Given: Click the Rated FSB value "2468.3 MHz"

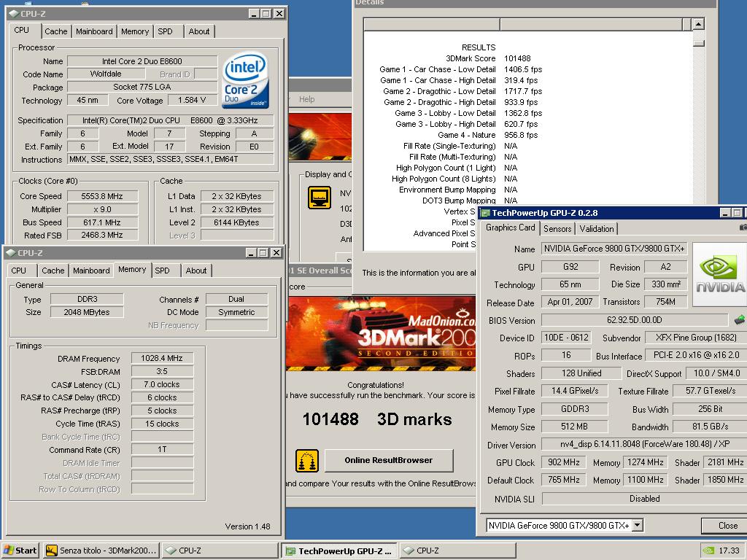Looking at the screenshot, I should [102, 236].
